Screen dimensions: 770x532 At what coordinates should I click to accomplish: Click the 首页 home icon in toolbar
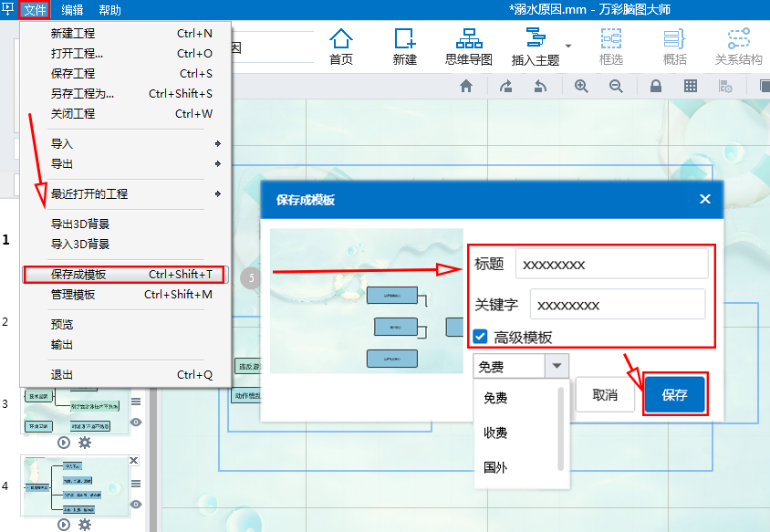click(x=341, y=46)
